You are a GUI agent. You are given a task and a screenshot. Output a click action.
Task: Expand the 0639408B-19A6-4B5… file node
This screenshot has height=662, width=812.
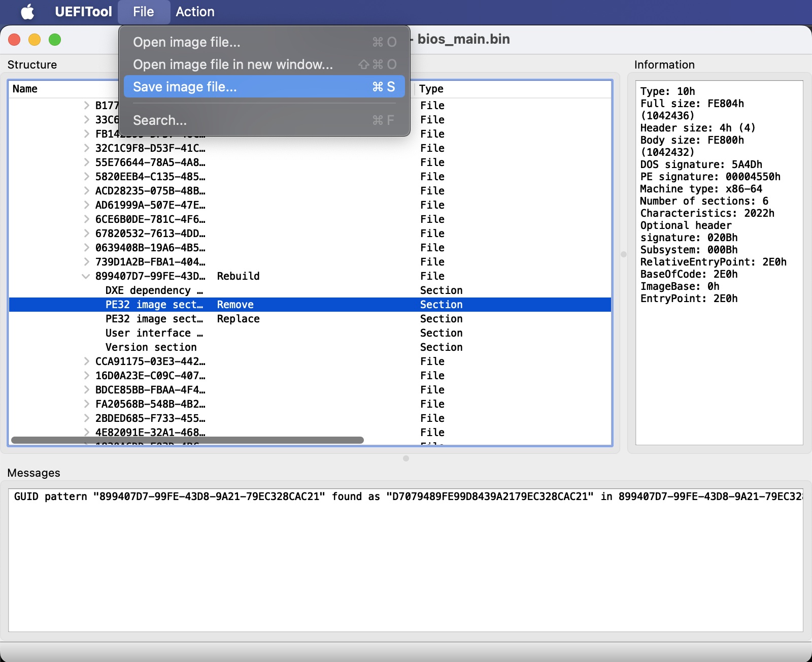[x=86, y=248]
